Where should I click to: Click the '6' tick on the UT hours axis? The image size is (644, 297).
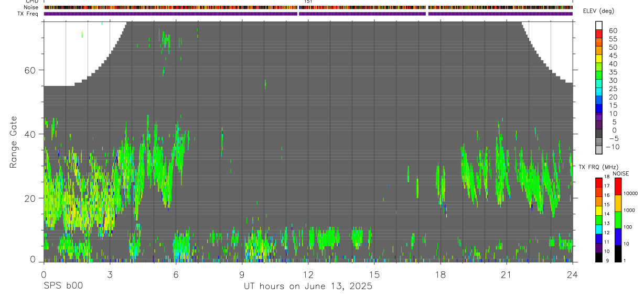coord(176,274)
